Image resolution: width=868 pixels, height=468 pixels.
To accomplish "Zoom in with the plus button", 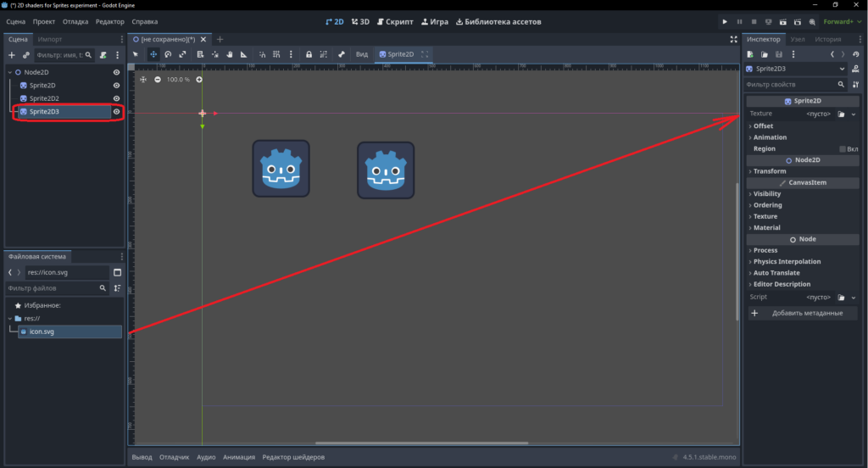I will 199,80.
